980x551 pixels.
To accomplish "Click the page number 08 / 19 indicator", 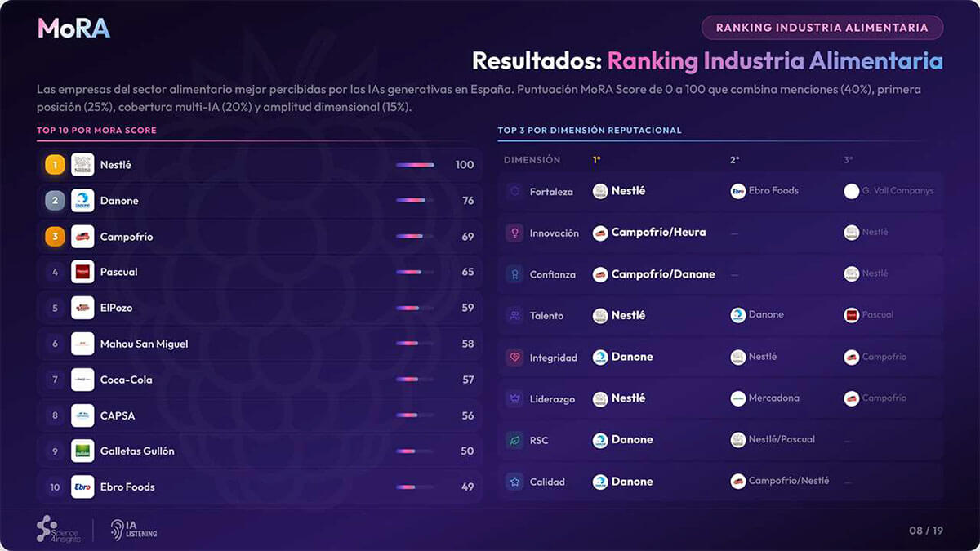I will tap(926, 531).
